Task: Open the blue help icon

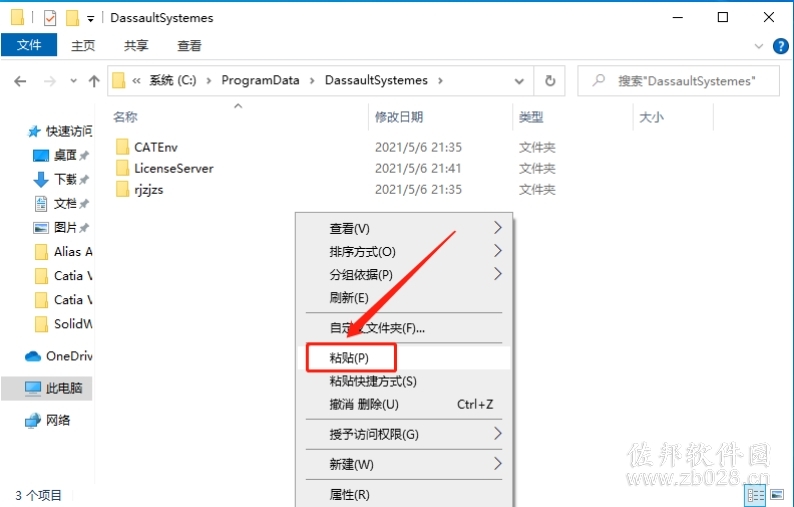Action: point(780,46)
